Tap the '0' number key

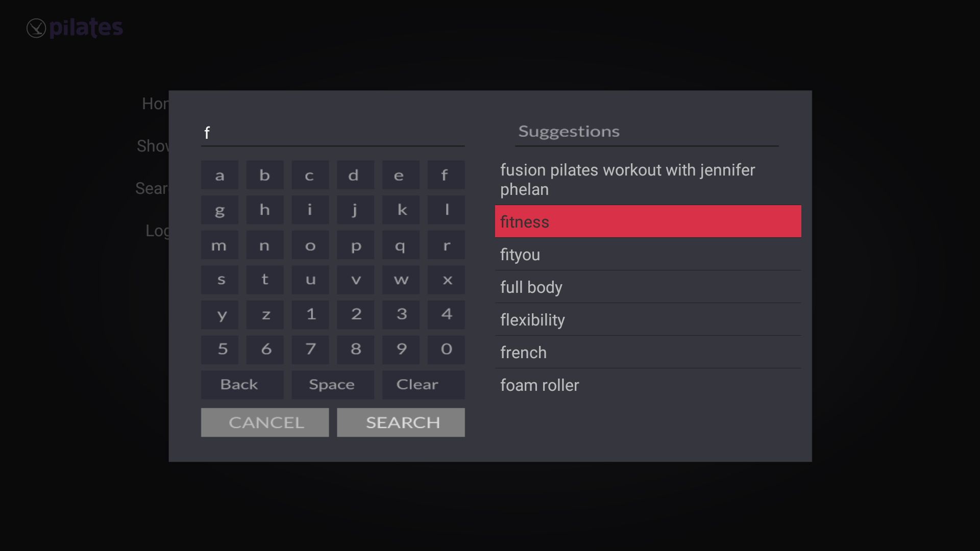click(x=446, y=349)
